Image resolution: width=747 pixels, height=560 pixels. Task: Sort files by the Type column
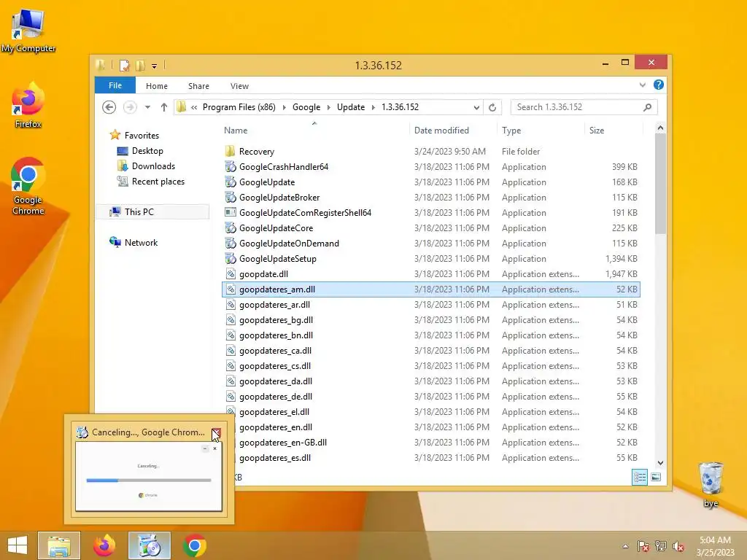click(541, 131)
